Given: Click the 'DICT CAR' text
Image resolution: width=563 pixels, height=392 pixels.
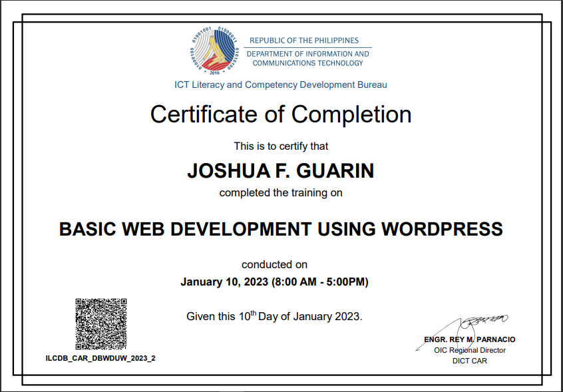Looking at the screenshot, I should tap(470, 361).
